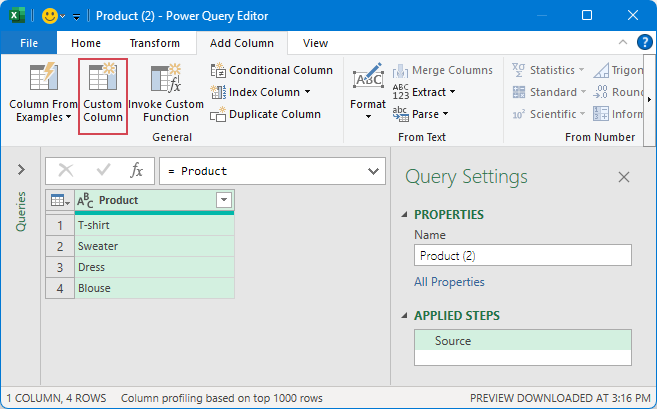This screenshot has height=409, width=657.
Task: Click the query Name input field
Action: (522, 255)
